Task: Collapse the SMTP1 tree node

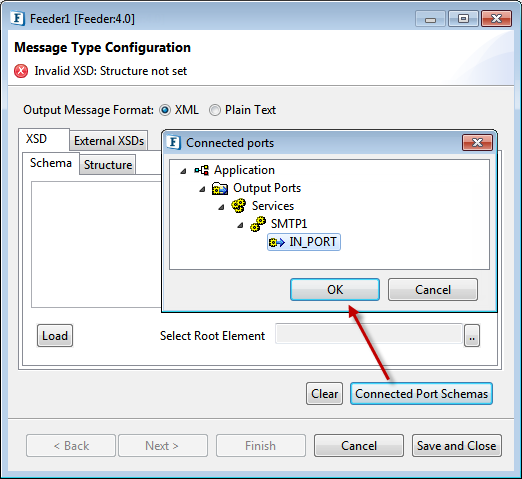Action: tap(240, 225)
